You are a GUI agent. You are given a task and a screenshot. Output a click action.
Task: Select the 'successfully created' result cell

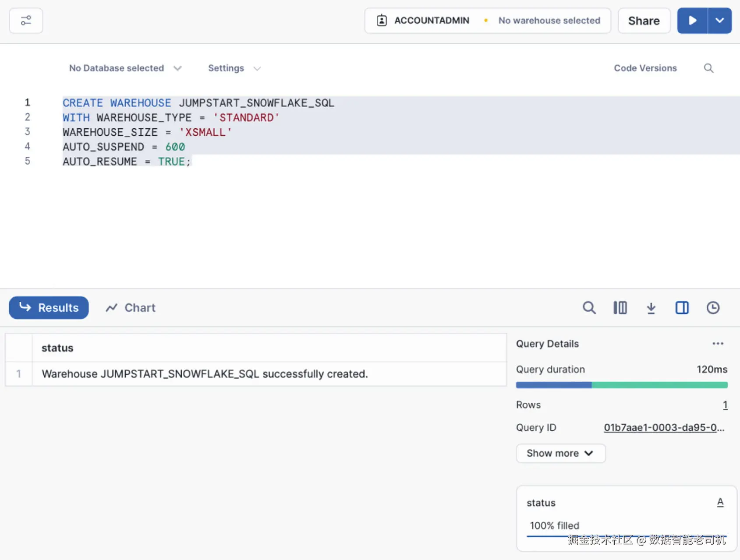tap(269, 374)
